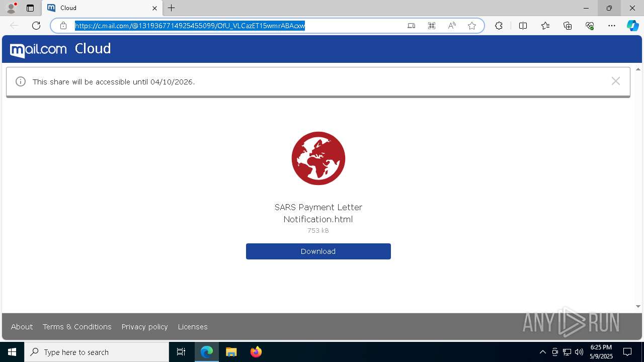Show hidden system tray icons
Image resolution: width=644 pixels, height=362 pixels.
(x=542, y=352)
